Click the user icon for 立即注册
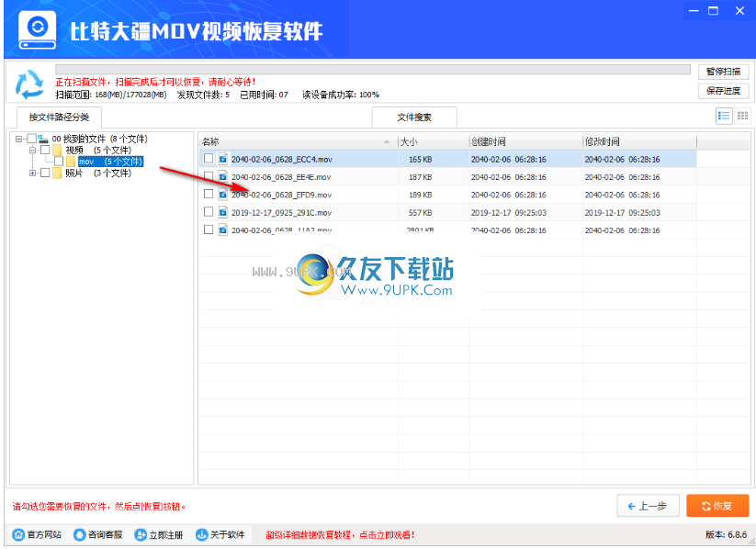Image resolution: width=756 pixels, height=549 pixels. pos(141,534)
